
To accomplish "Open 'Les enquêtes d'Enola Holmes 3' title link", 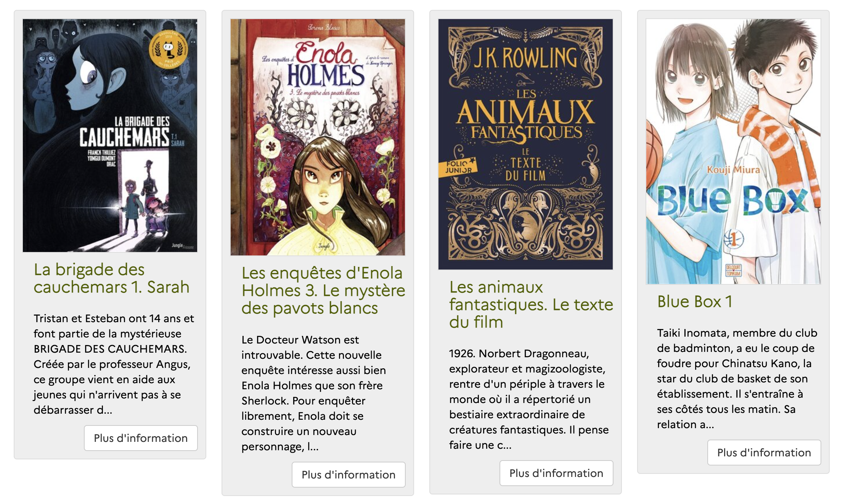I will point(323,290).
